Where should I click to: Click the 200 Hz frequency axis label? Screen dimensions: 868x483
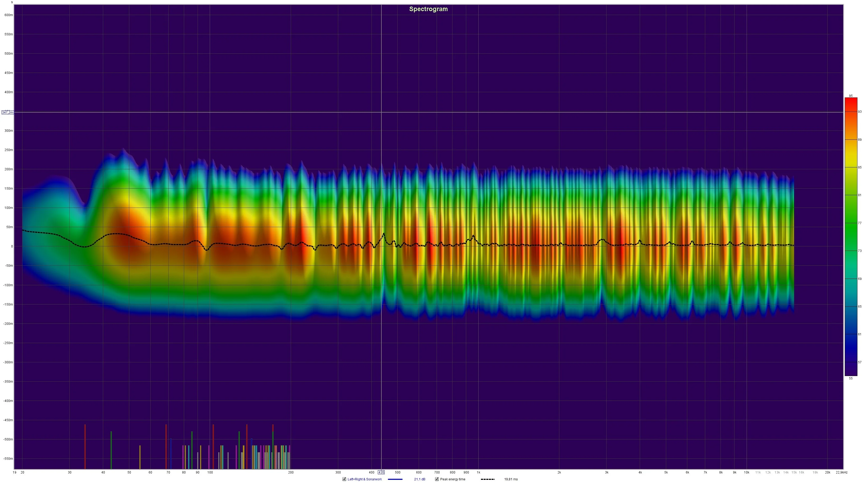pyautogui.click(x=291, y=472)
